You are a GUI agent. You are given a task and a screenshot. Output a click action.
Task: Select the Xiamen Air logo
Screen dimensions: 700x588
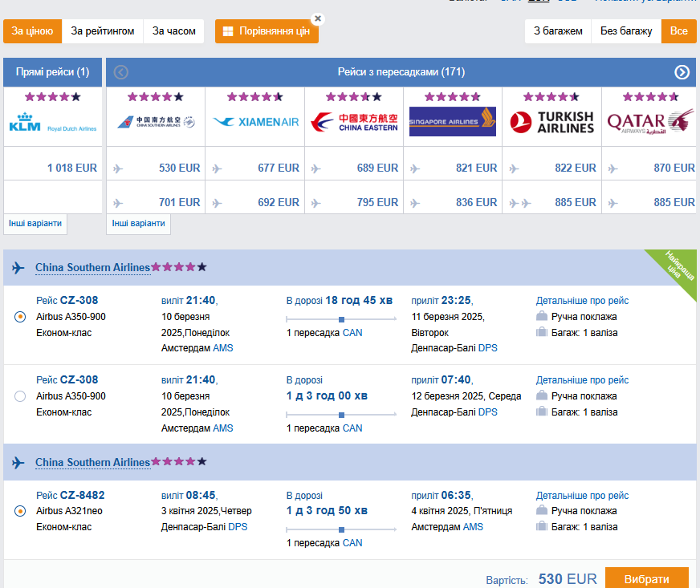255,122
